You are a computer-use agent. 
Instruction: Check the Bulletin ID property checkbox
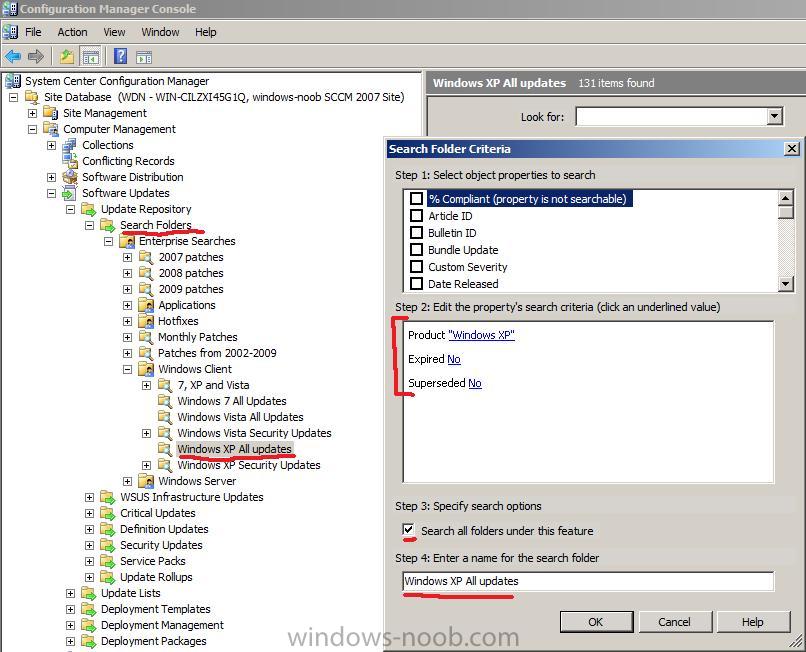(416, 232)
